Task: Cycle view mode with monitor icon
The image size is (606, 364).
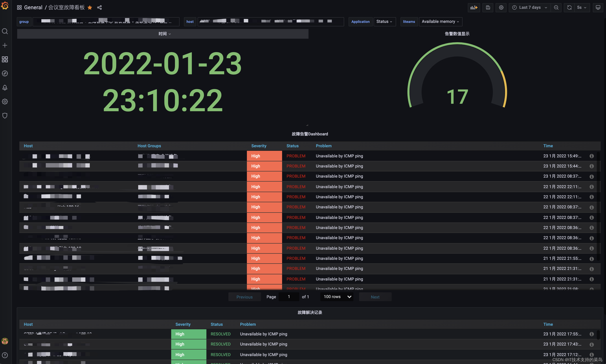Action: click(x=598, y=8)
